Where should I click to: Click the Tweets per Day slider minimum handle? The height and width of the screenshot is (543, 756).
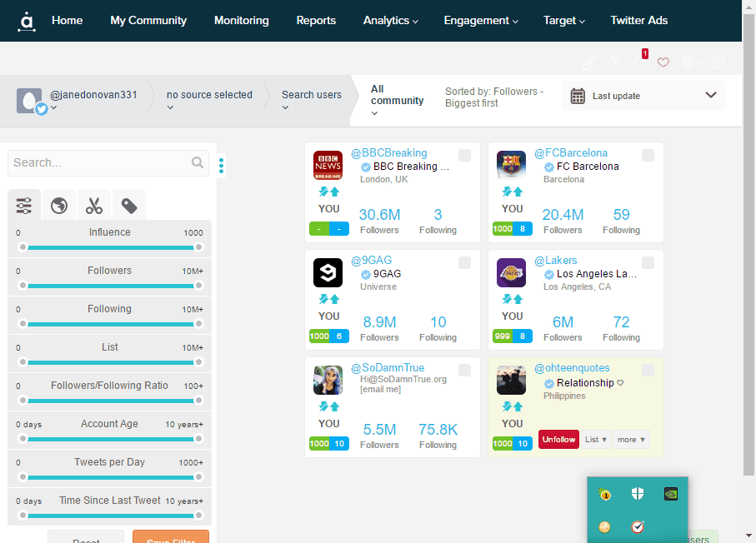[x=23, y=477]
